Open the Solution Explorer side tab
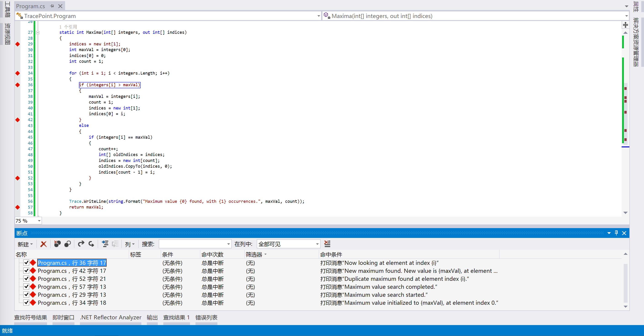Viewport: 644px width, 336px height. tap(636, 42)
